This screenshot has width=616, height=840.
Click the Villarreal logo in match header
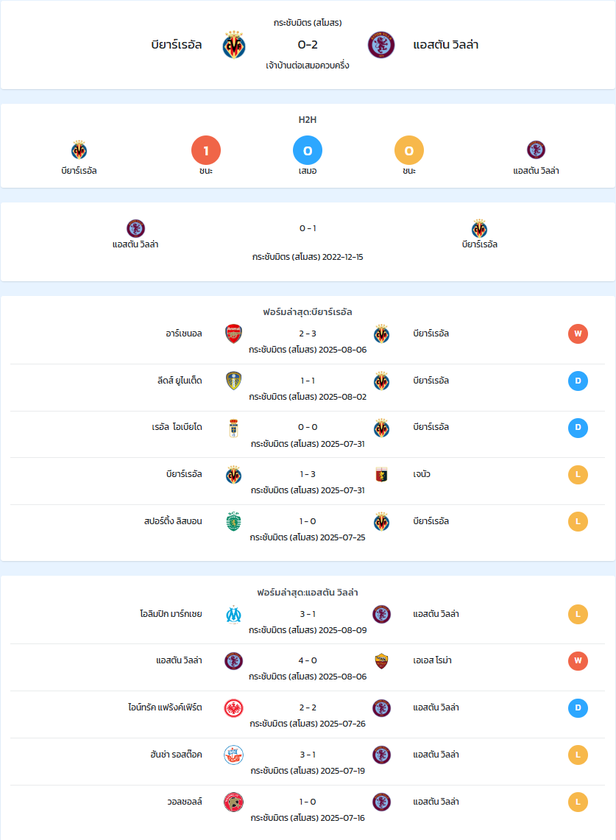pos(234,44)
